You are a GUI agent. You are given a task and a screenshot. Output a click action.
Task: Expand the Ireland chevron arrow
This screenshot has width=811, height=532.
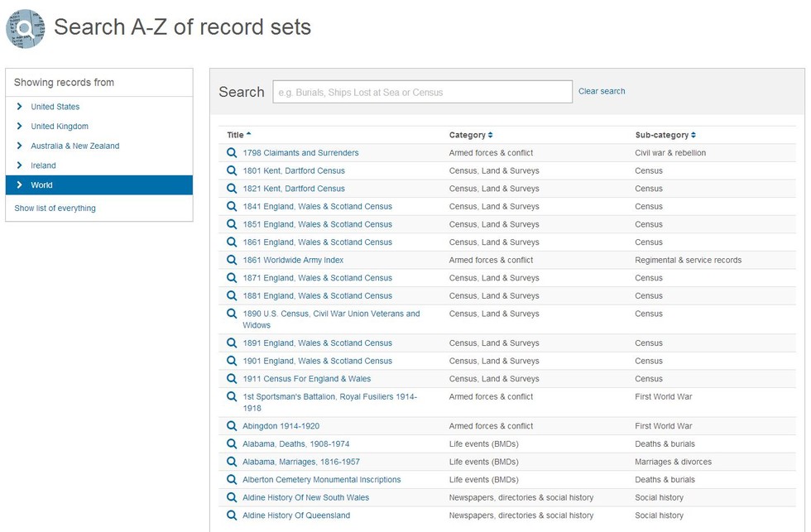click(20, 165)
